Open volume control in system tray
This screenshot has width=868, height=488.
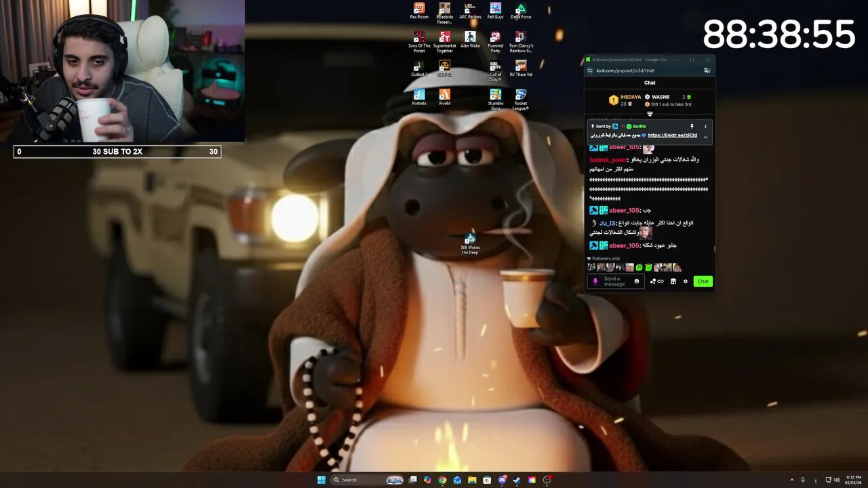click(837, 480)
